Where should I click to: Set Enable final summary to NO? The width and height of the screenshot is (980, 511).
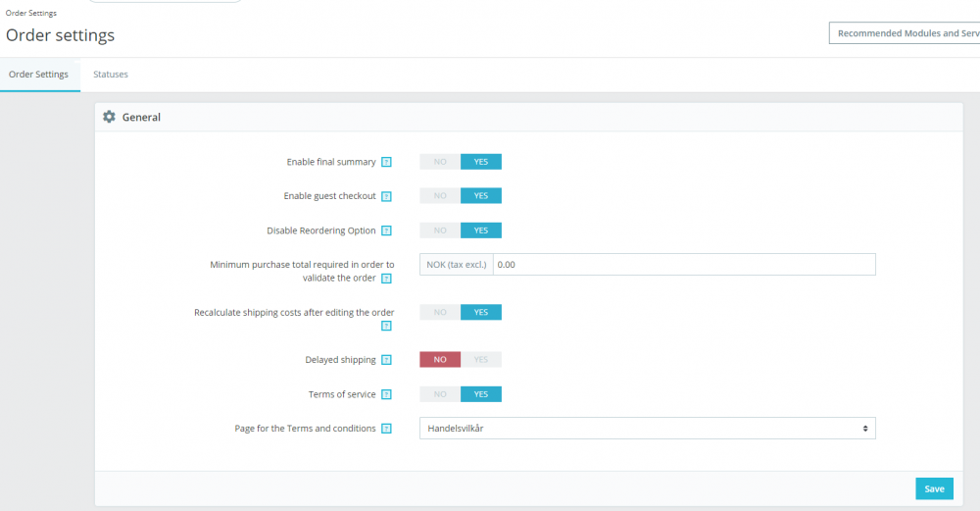440,162
